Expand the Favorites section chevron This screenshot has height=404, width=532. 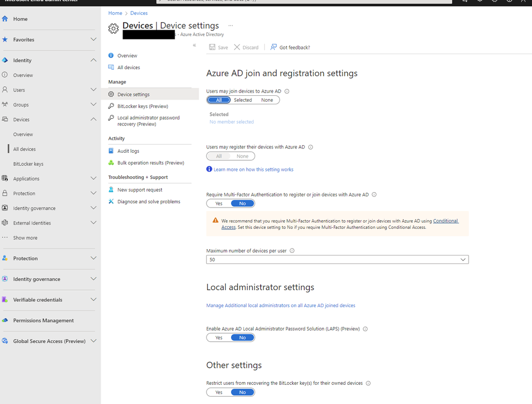coord(93,39)
